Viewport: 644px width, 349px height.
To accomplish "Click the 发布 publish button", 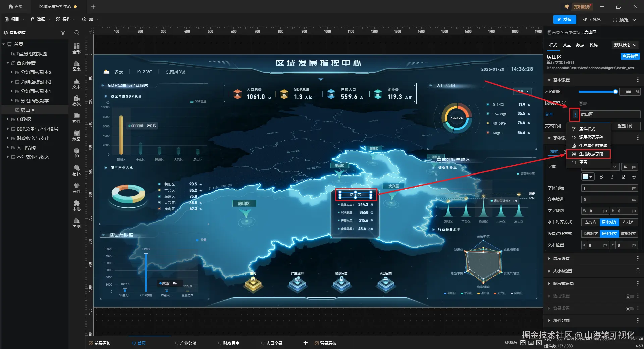I will coord(565,19).
